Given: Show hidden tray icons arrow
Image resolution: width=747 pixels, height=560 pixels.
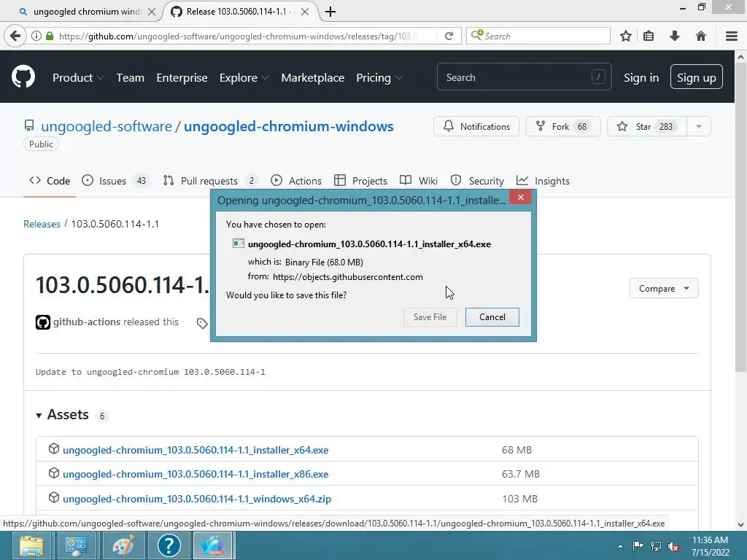Looking at the screenshot, I should [620, 546].
